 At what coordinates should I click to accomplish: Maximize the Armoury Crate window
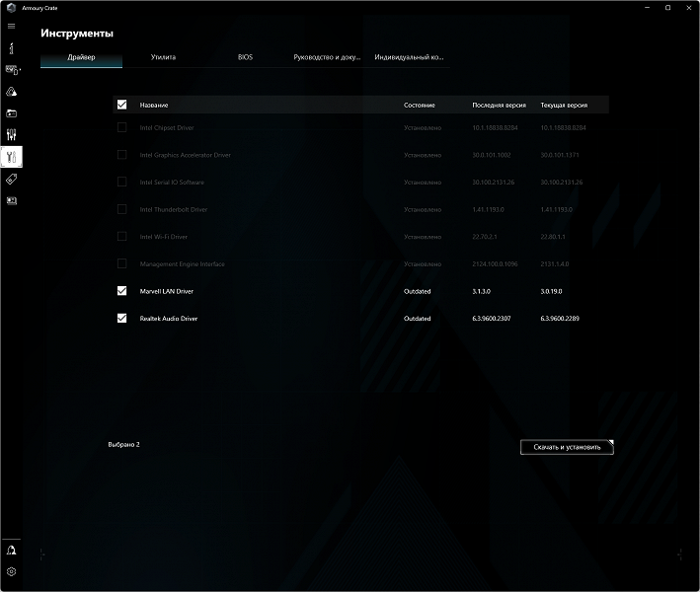click(667, 8)
